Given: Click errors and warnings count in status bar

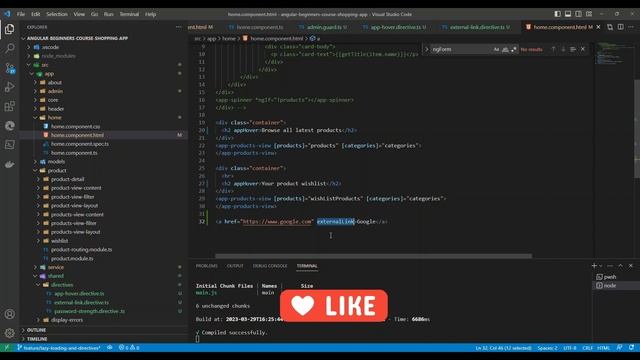Looking at the screenshot, I should 129,348.
